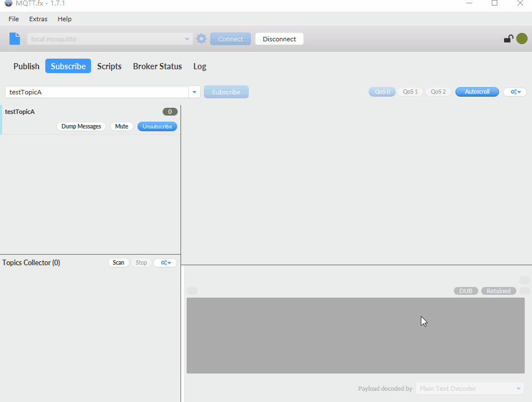Click Dump Messages for testTopicA
Viewport: 532px width, 402px height.
pos(81,126)
